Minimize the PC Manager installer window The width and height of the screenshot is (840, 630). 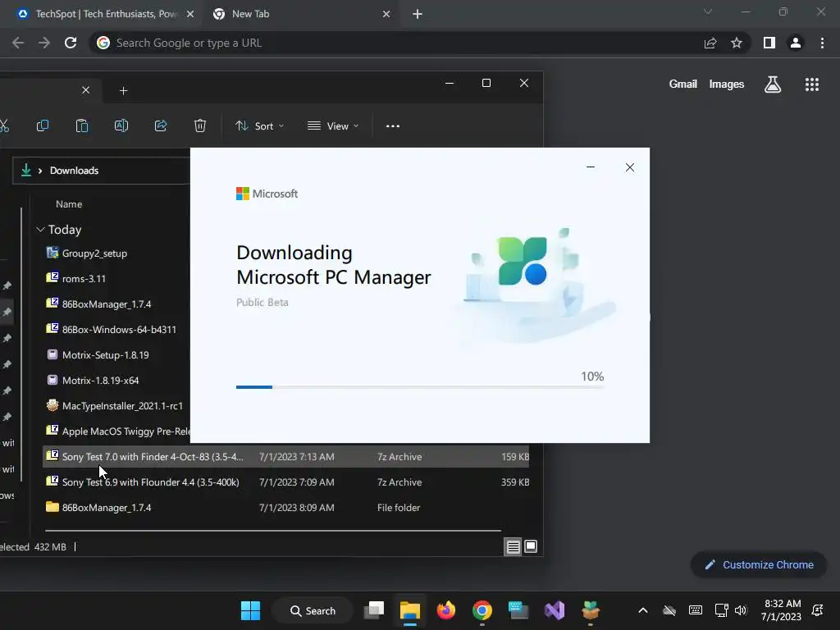point(591,167)
